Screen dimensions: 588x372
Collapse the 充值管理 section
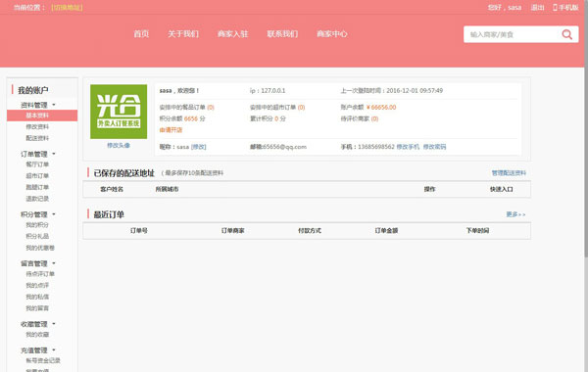(38, 350)
